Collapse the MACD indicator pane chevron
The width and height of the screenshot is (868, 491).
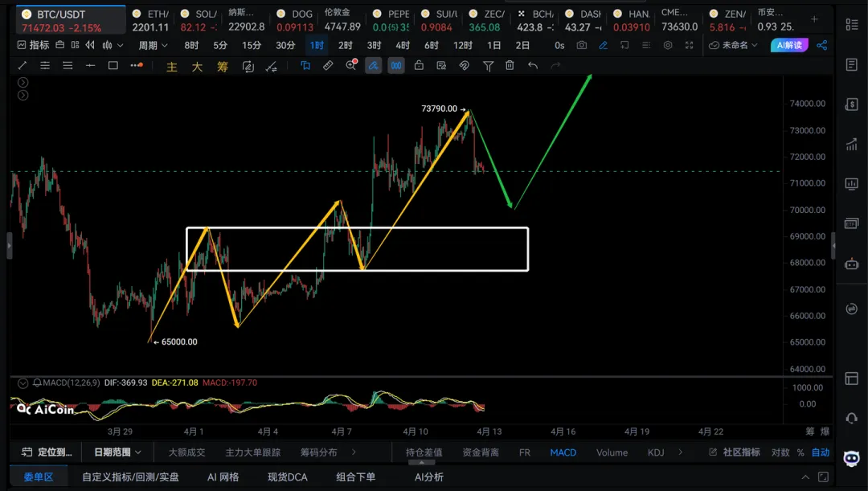point(23,383)
